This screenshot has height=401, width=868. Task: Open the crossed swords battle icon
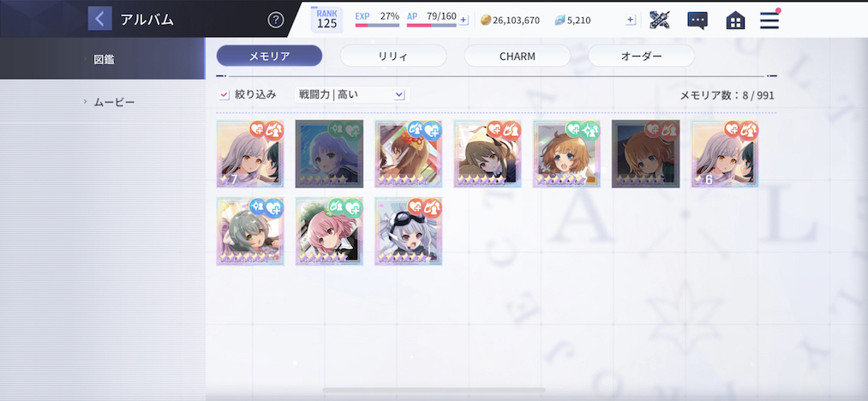pyautogui.click(x=659, y=20)
